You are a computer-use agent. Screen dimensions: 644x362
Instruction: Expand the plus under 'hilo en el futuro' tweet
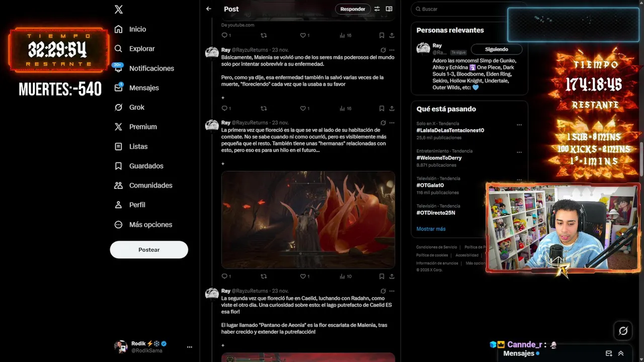pos(223,163)
